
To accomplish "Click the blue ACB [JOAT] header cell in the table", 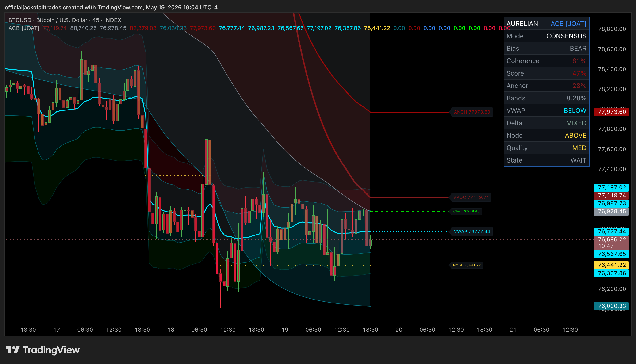I will [x=566, y=23].
